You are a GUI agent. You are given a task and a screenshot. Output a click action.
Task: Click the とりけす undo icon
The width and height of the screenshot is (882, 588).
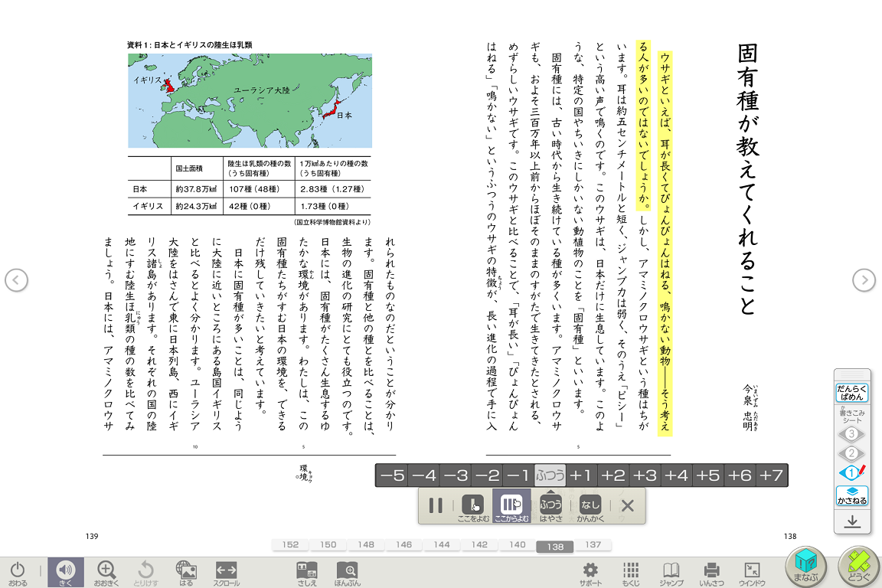(x=145, y=573)
